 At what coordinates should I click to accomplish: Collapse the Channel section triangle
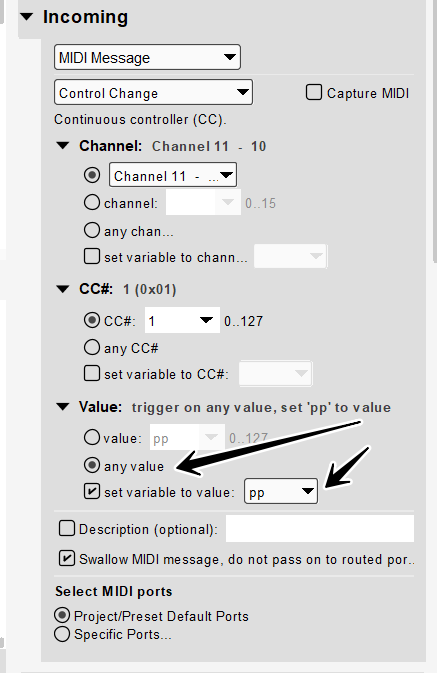(63, 146)
